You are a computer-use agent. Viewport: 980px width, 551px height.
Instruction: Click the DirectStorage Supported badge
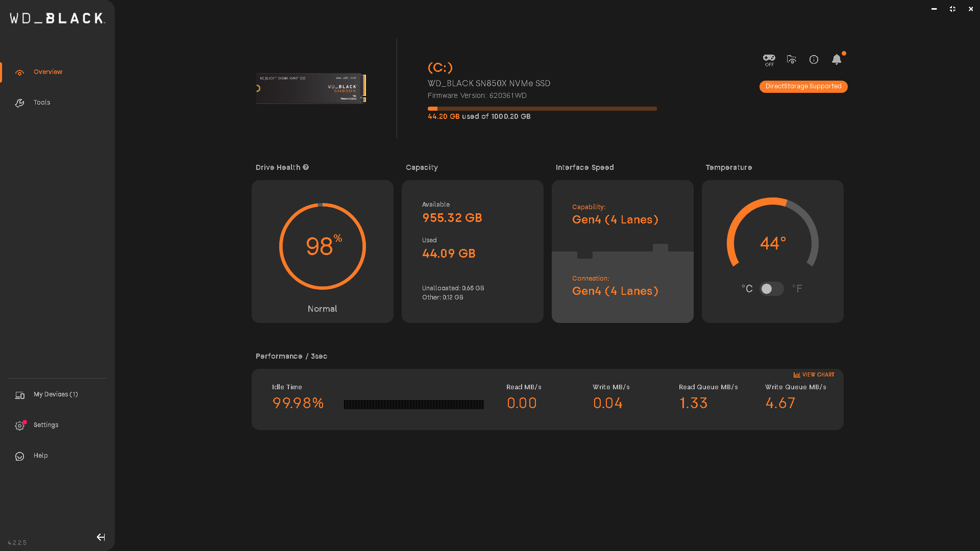click(803, 87)
